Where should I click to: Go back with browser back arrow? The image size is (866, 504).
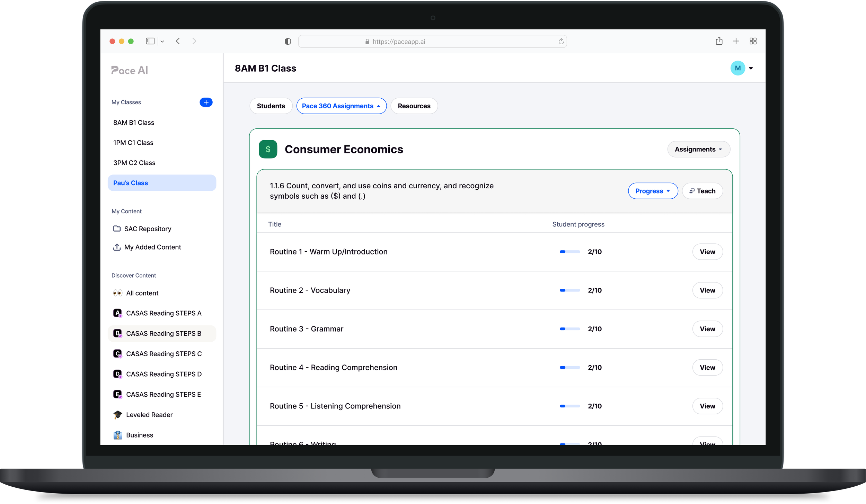(178, 41)
